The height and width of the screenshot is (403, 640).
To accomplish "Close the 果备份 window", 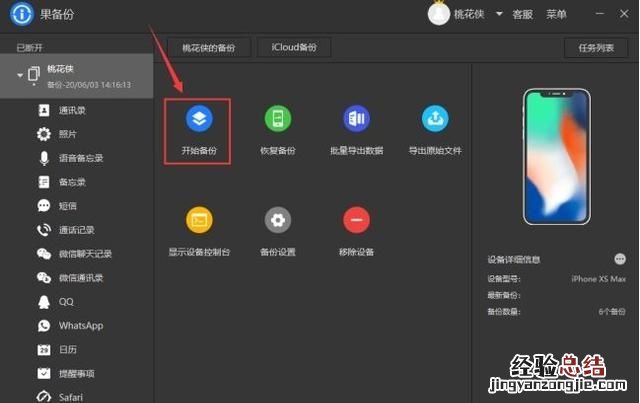I will click(624, 14).
